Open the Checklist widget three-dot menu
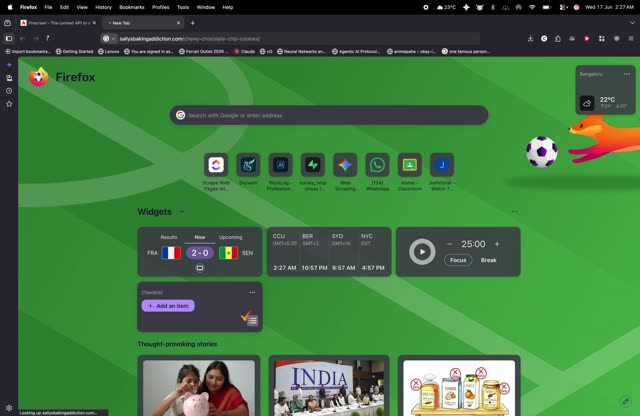Screen dimensions: 640x416 tap(252, 292)
